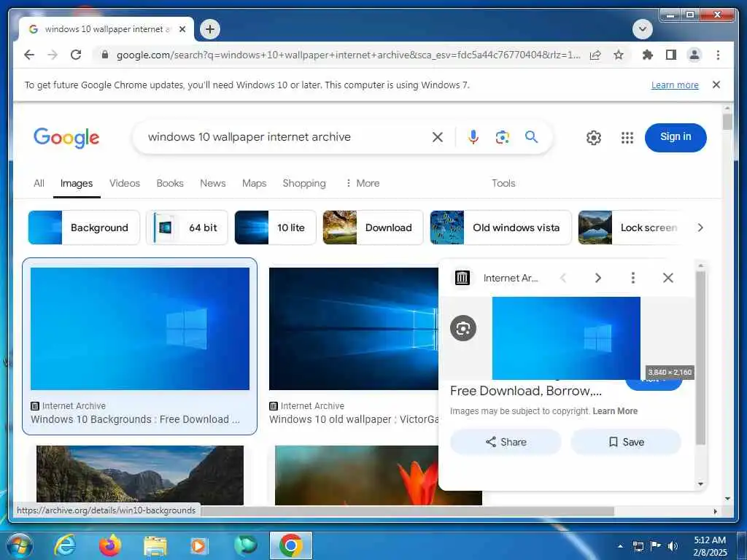The image size is (747, 560).
Task: Open the Chrome profile avatar icon
Action: point(694,55)
